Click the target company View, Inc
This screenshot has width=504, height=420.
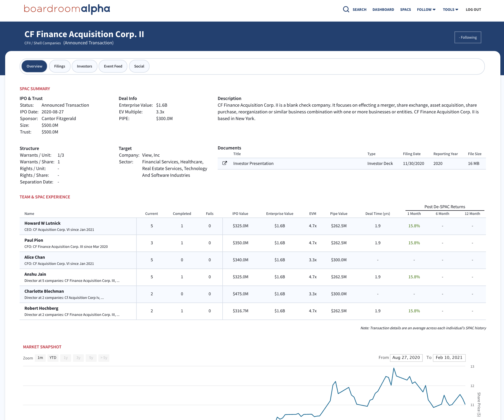(151, 155)
